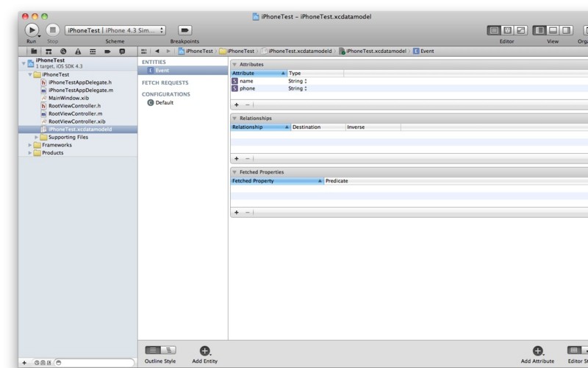
Task: Add a fetched property with plus
Action: 237,213
